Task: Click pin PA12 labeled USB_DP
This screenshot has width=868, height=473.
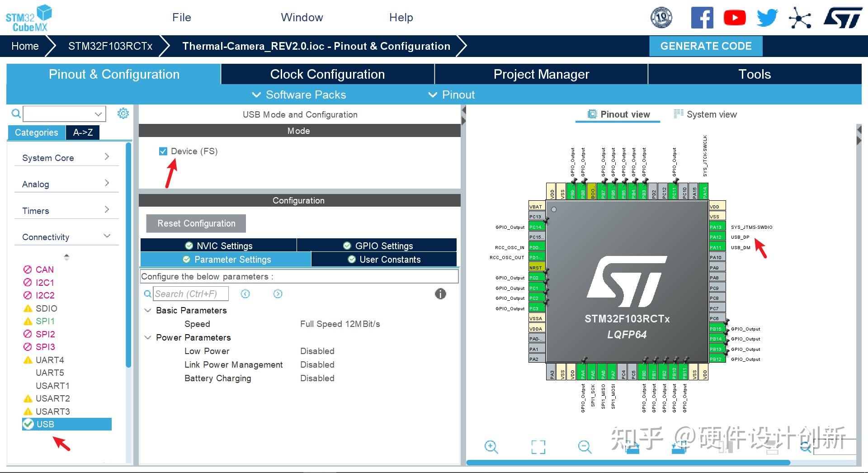Action: (717, 236)
